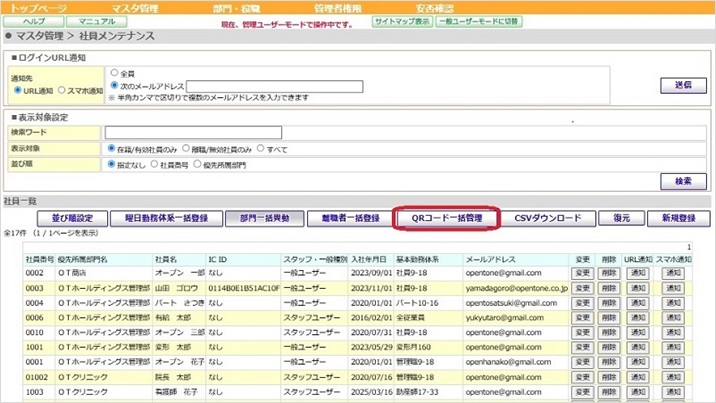Select URL通知 radio button

18,90
